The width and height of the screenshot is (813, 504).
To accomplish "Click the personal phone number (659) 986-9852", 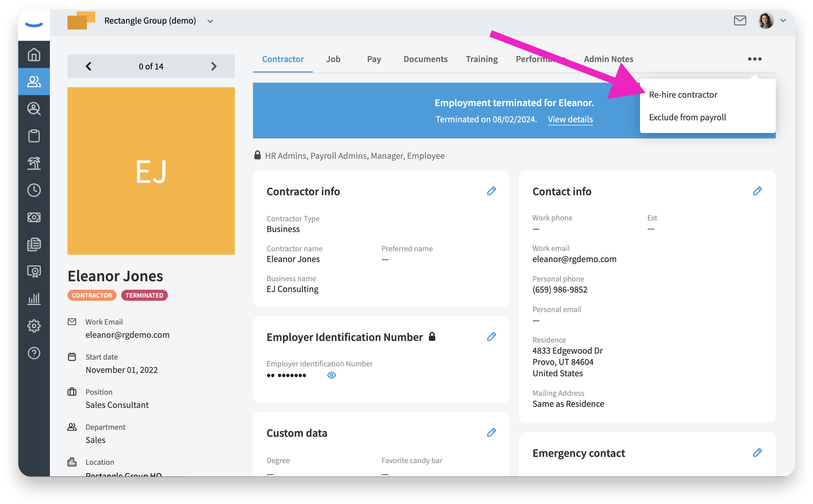I will pos(560,289).
